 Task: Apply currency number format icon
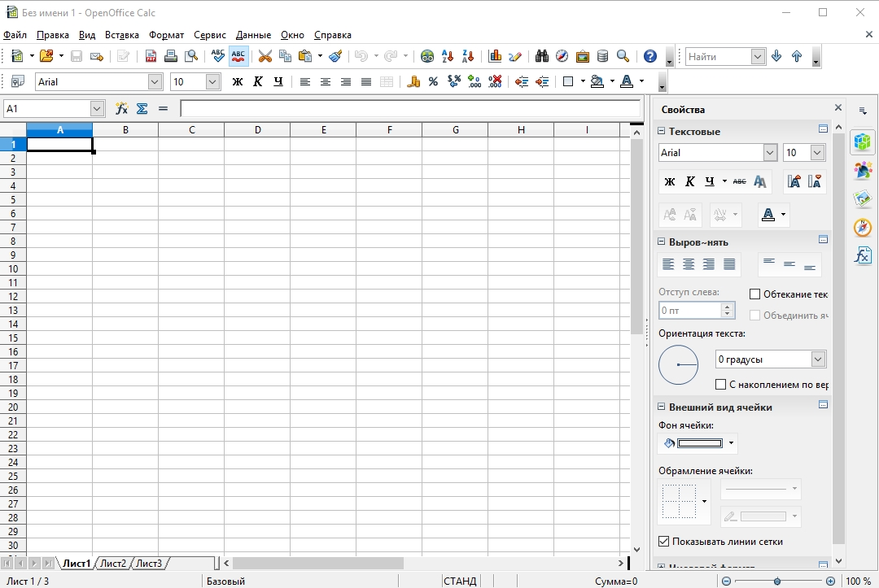(x=413, y=81)
